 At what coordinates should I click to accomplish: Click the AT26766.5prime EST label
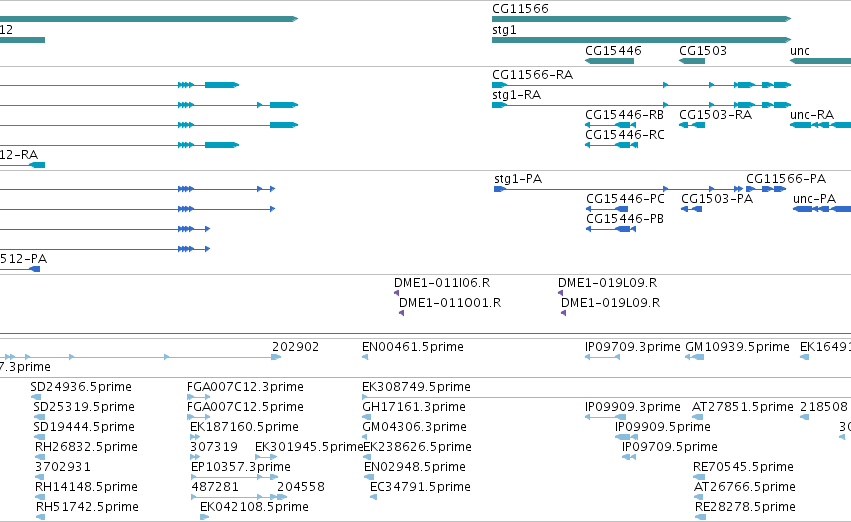(x=745, y=487)
